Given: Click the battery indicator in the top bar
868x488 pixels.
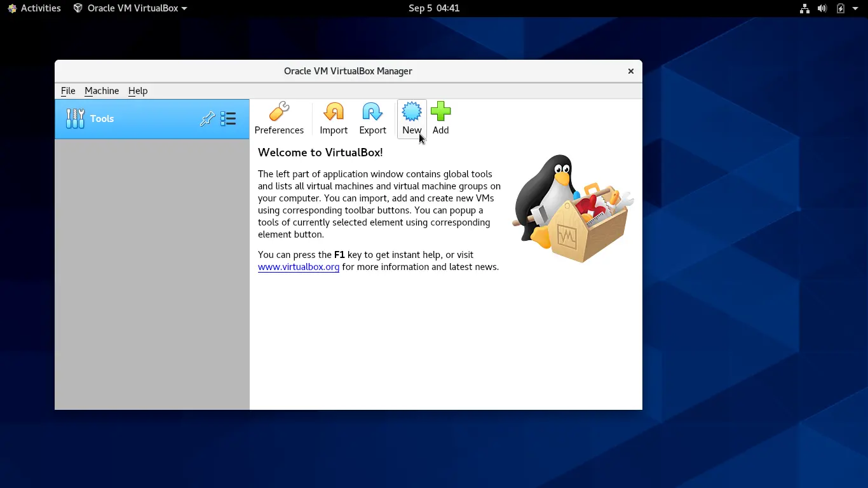Looking at the screenshot, I should click(x=840, y=8).
